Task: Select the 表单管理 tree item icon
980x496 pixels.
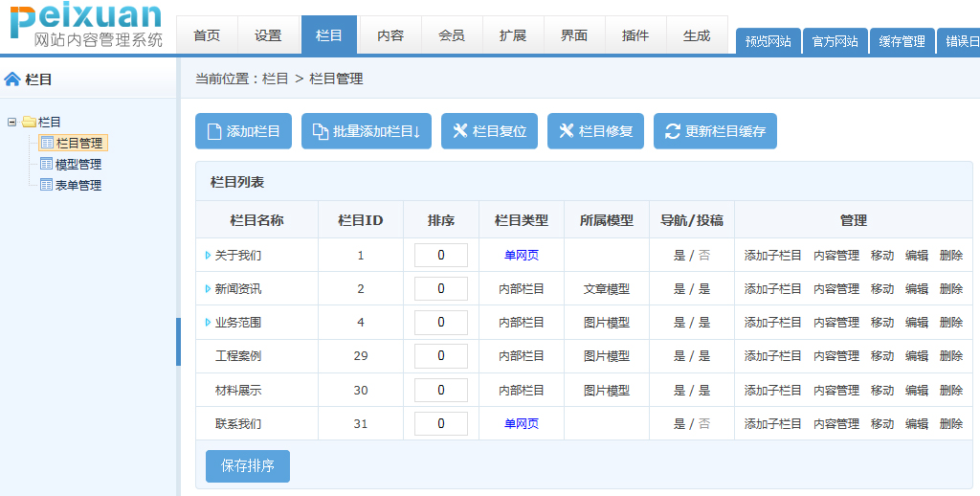Action: point(46,186)
